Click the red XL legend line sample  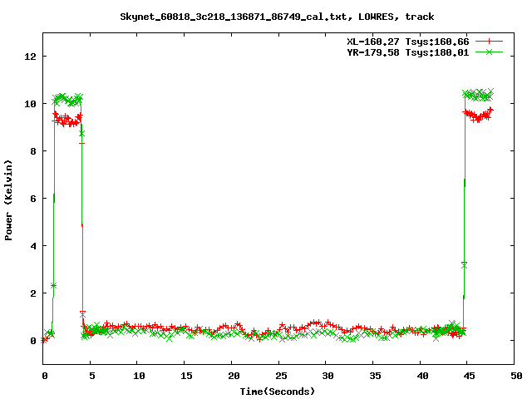coord(489,42)
